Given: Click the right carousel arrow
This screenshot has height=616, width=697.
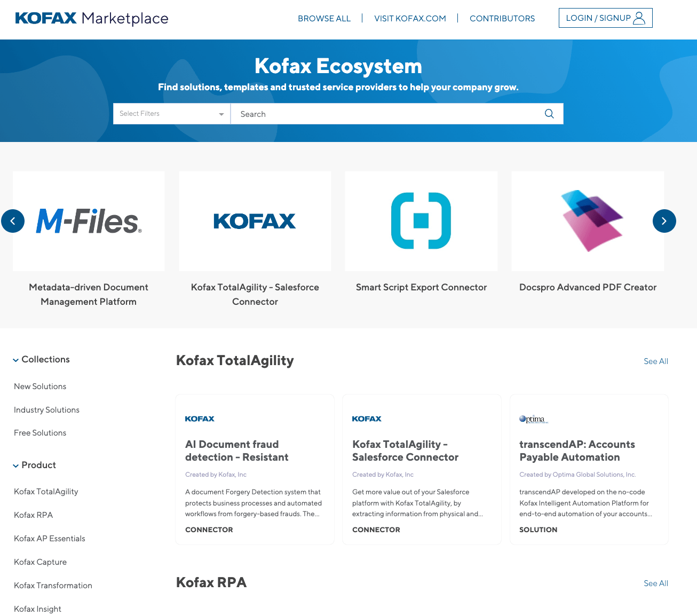Looking at the screenshot, I should 664,221.
